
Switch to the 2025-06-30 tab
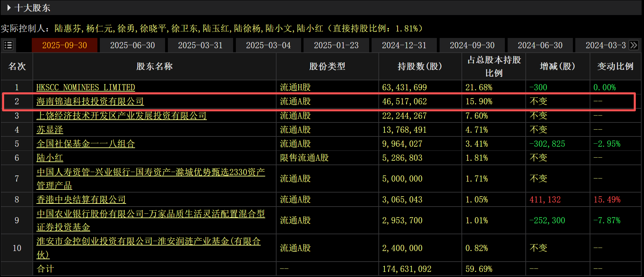(x=132, y=45)
